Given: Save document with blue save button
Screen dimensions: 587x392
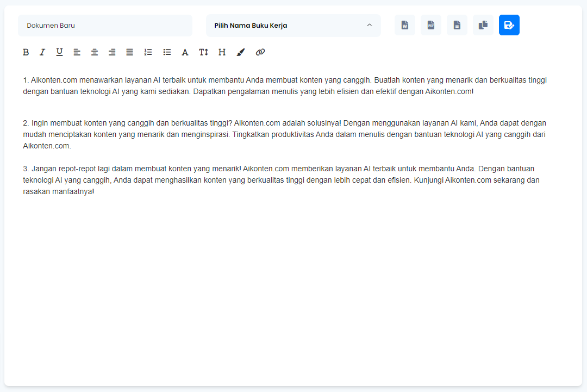Looking at the screenshot, I should 509,25.
